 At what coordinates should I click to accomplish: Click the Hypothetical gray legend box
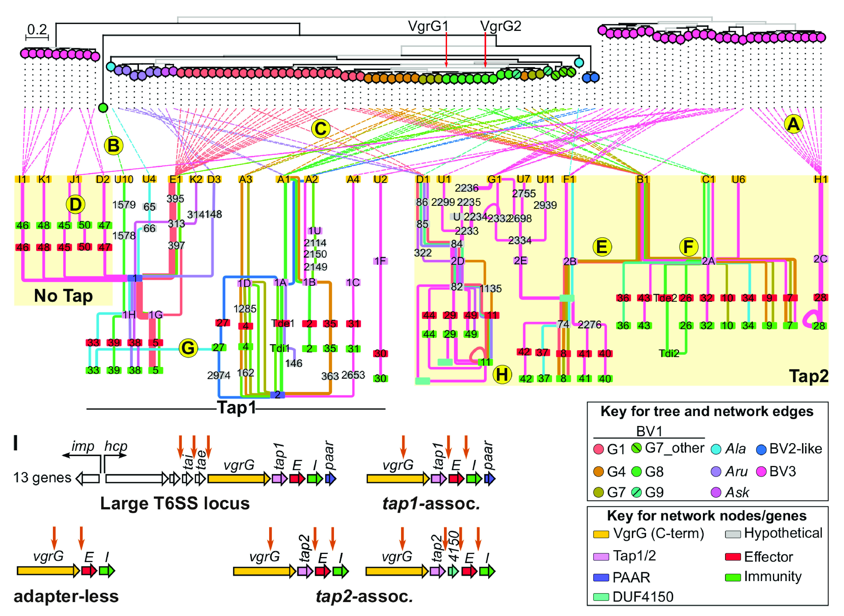(x=733, y=534)
